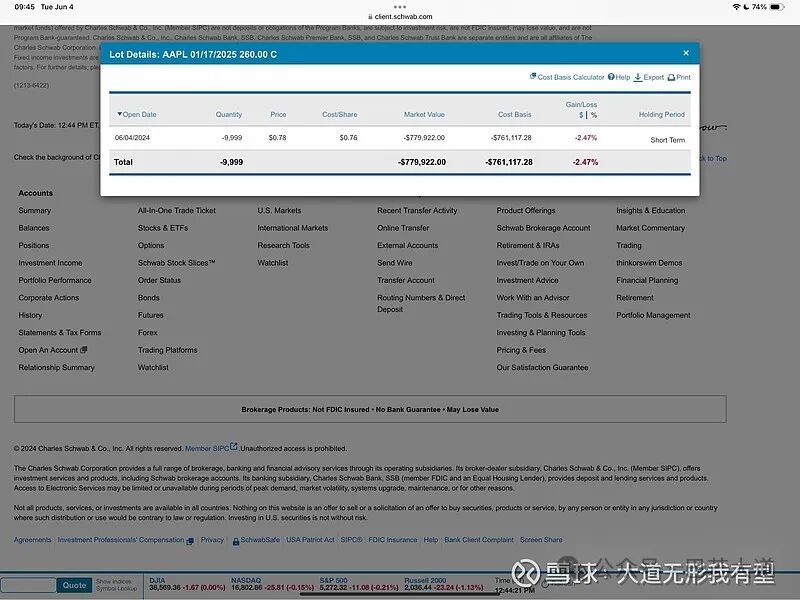
Task: Open Investment Professionals' Compensation link
Action: pos(125,540)
